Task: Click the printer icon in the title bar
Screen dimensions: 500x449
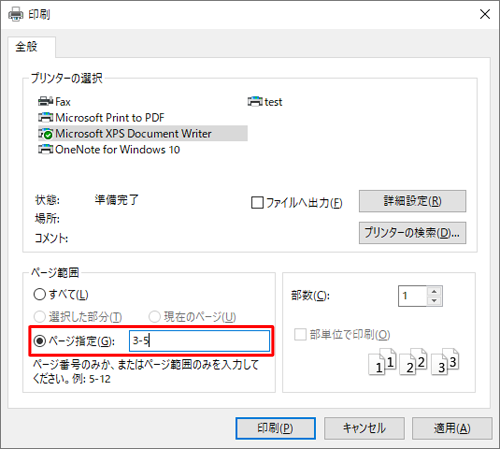Action: pos(16,14)
